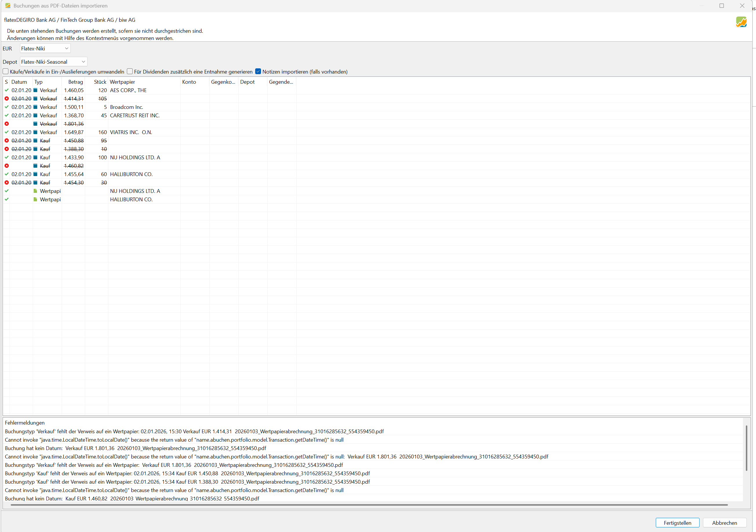Click Portfolio Performance logo icon top right
Viewport: 756px width, 532px height.
741,22
